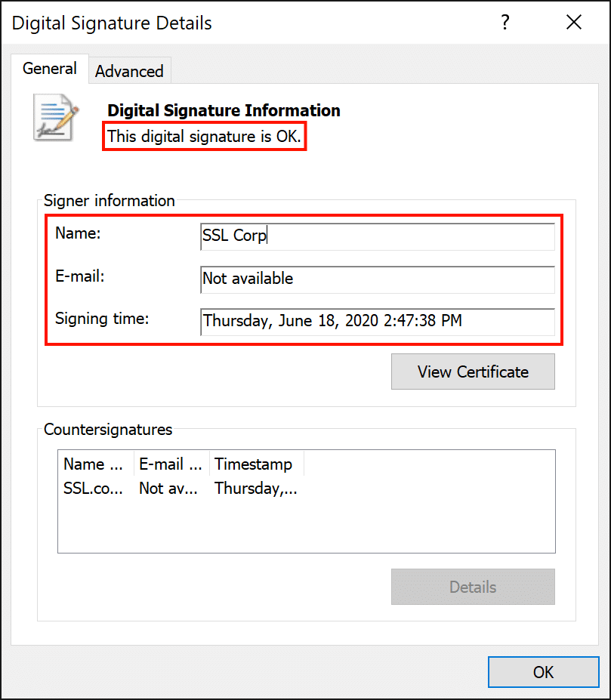The height and width of the screenshot is (700, 611).
Task: Click the countersignature's Thursday timestamp cell
Action: pos(255,489)
